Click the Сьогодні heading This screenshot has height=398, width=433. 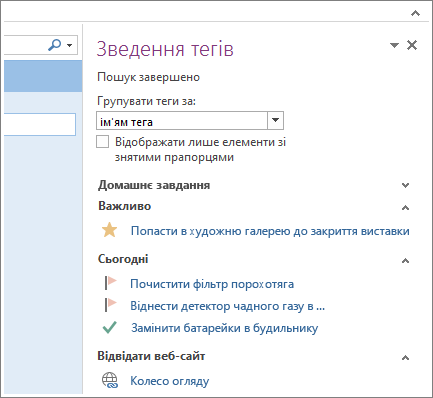tap(123, 259)
